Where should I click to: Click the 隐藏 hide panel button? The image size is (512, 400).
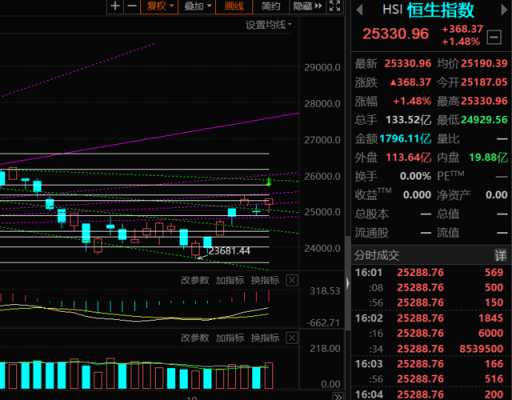click(x=307, y=6)
